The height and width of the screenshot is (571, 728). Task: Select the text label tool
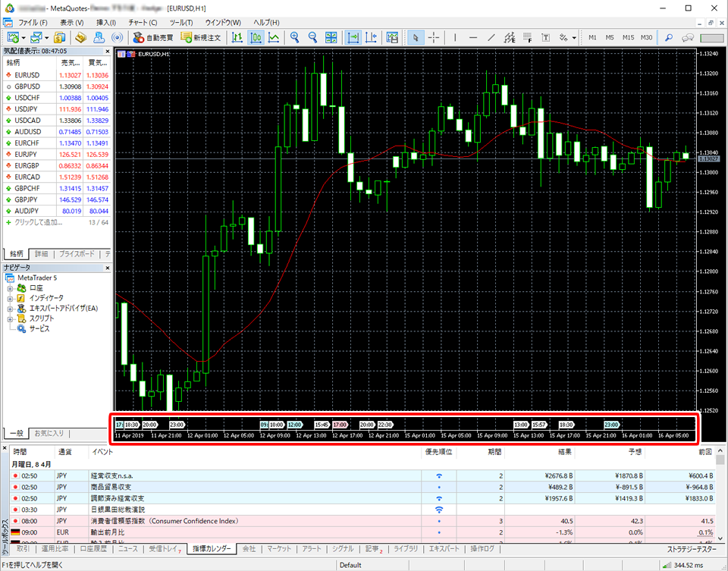click(547, 37)
